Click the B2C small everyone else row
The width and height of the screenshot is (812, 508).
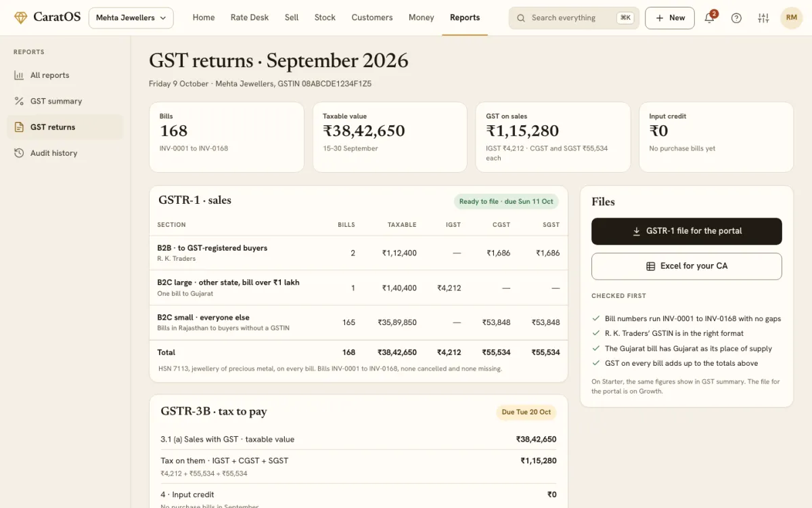[x=359, y=322]
